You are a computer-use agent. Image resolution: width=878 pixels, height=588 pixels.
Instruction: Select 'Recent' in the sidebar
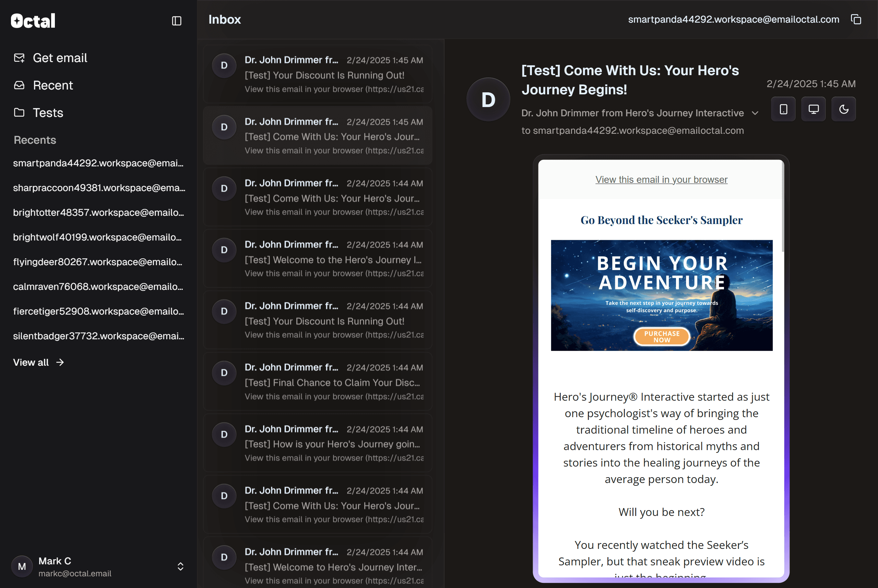tap(53, 85)
